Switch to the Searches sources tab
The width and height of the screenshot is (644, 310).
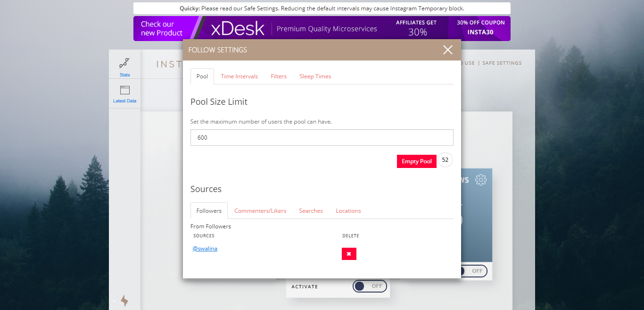click(311, 211)
